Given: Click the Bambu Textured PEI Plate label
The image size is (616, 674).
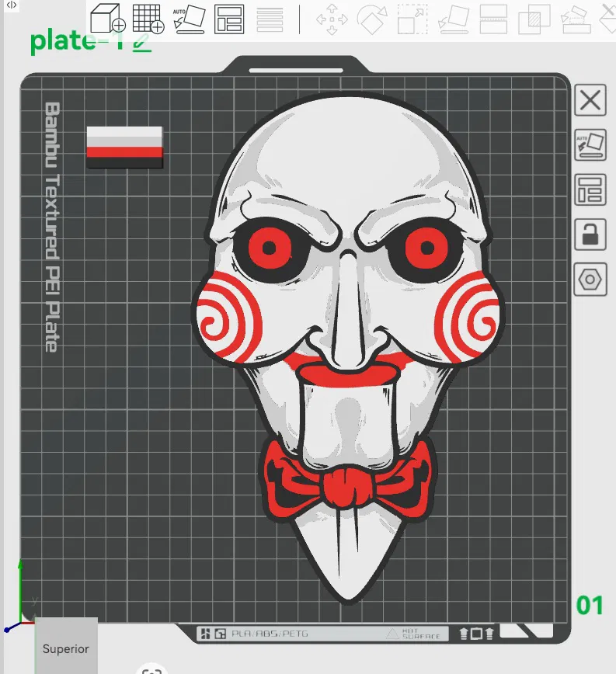Looking at the screenshot, I should pyautogui.click(x=52, y=228).
